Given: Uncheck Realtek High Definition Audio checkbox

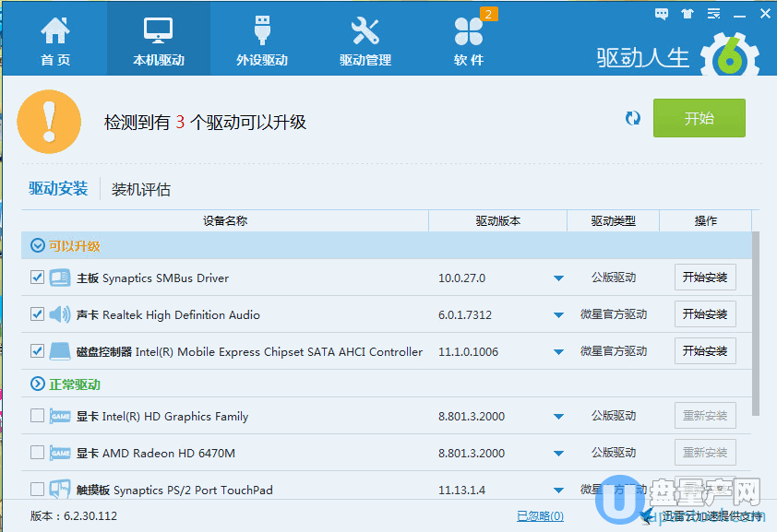Looking at the screenshot, I should [x=37, y=314].
